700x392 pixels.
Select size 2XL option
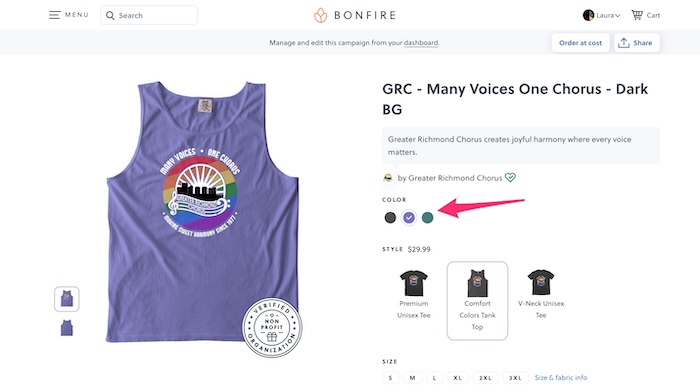click(485, 378)
